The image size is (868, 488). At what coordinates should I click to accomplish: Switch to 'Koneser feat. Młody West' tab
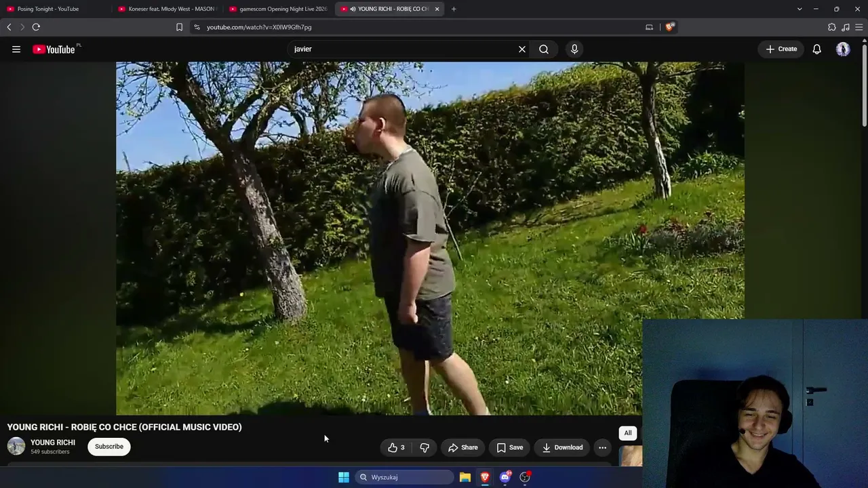click(167, 9)
